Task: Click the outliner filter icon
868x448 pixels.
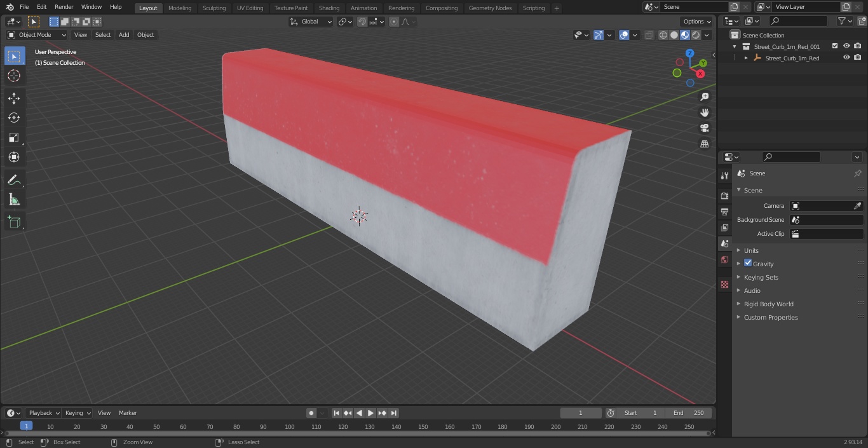Action: [844, 21]
